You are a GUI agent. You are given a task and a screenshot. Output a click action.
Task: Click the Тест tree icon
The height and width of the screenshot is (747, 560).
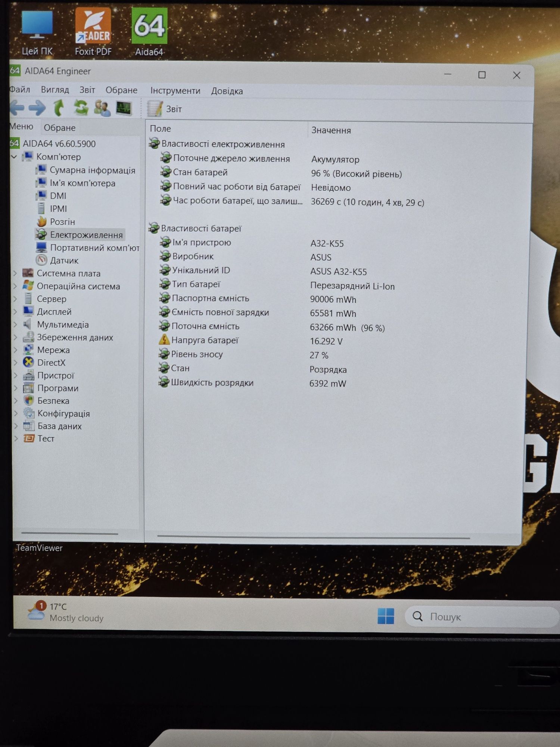click(29, 438)
